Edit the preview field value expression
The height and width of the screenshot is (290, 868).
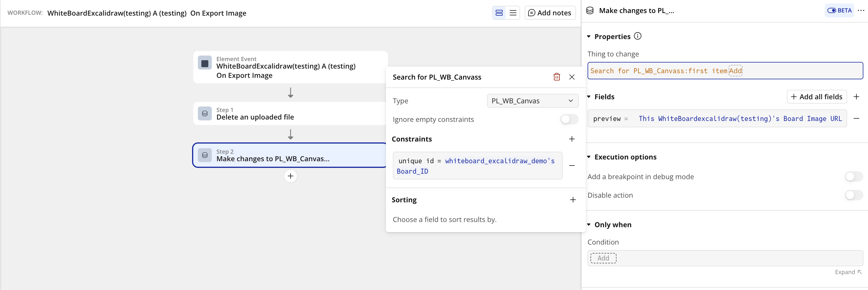[x=740, y=118]
